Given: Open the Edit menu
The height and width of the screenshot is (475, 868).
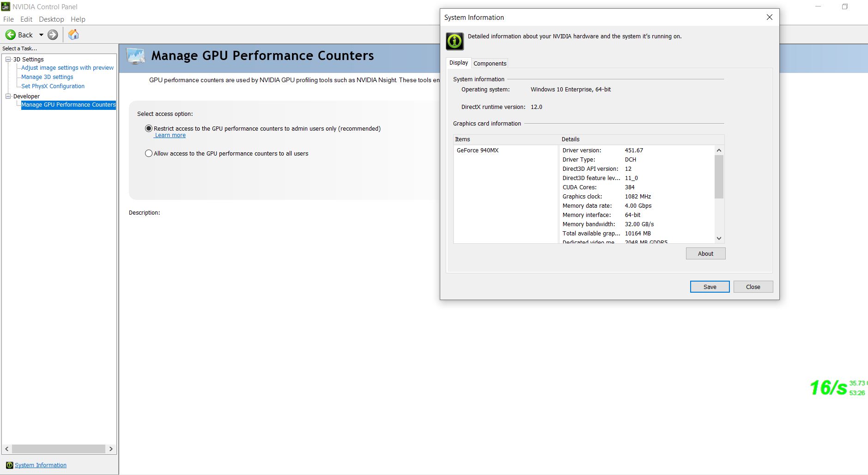Looking at the screenshot, I should pyautogui.click(x=26, y=19).
